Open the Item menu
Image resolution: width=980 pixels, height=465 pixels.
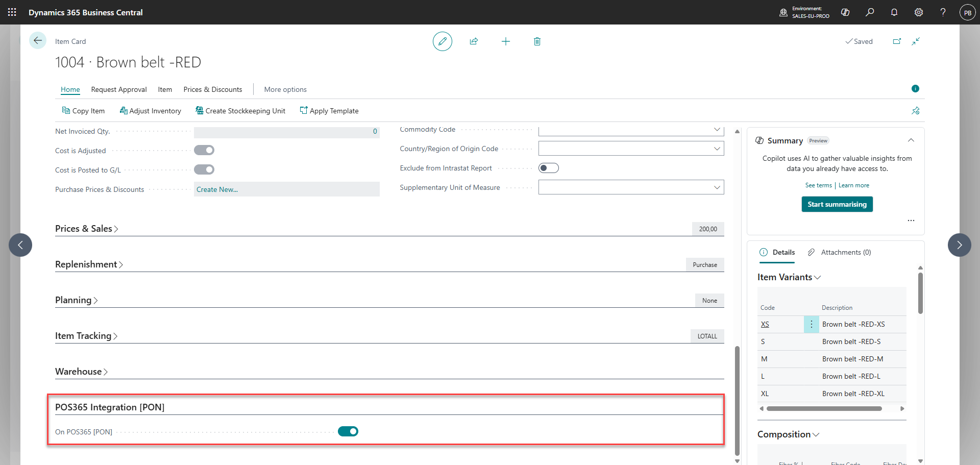coord(165,89)
